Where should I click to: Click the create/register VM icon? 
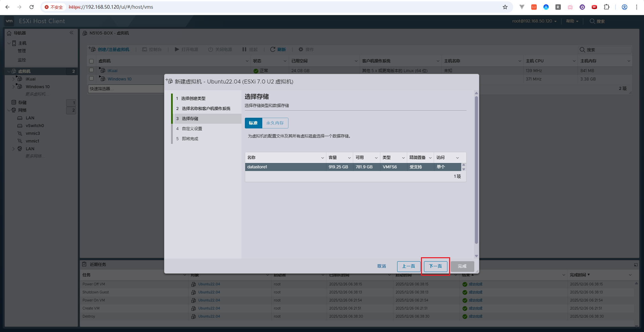click(x=92, y=49)
